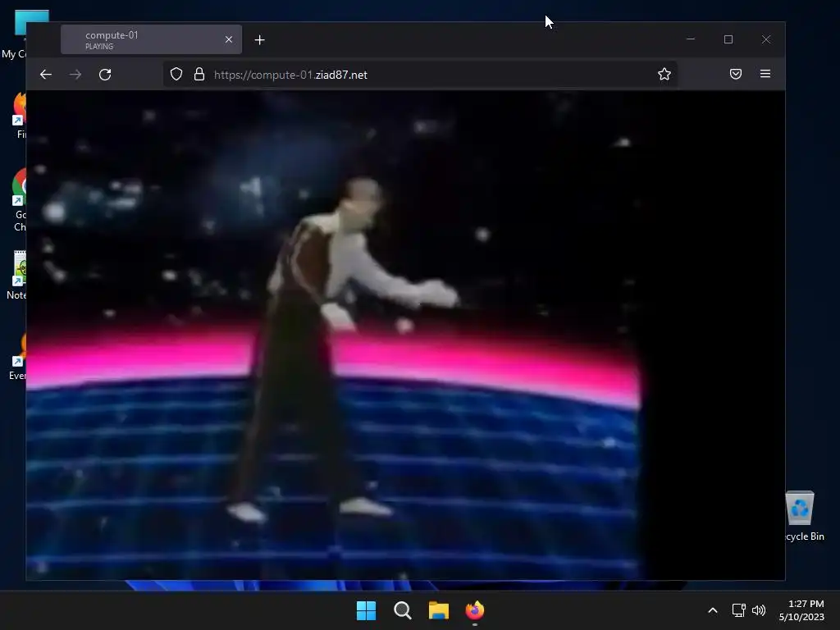The image size is (840, 630).
Task: Close the Firefox window
Action: (766, 39)
